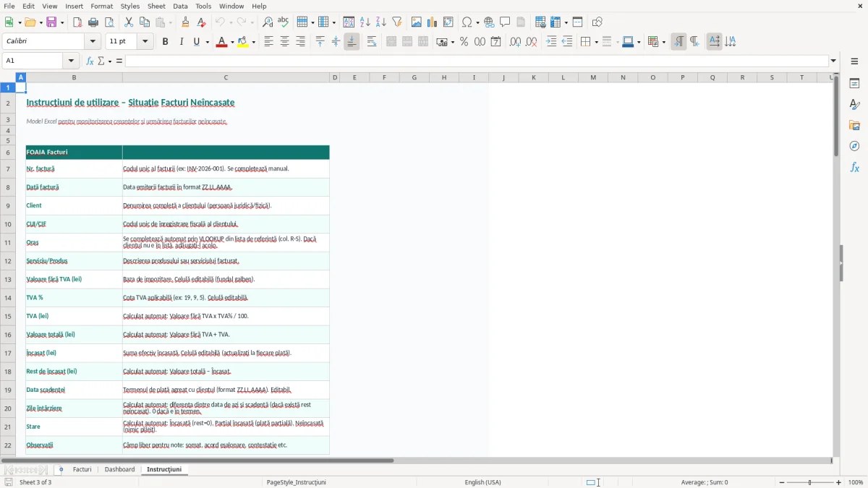Expand the Name Box dropdown arrow
The image size is (868, 488).
(x=71, y=61)
